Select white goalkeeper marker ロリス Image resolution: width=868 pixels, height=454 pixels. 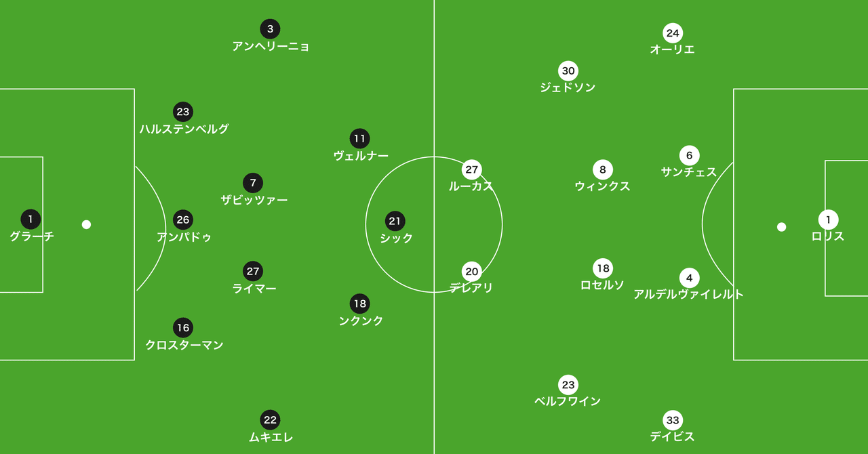[828, 220]
